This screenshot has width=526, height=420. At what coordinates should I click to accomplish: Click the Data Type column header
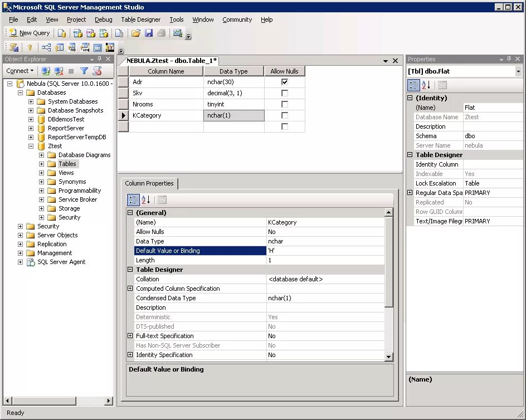pos(233,71)
